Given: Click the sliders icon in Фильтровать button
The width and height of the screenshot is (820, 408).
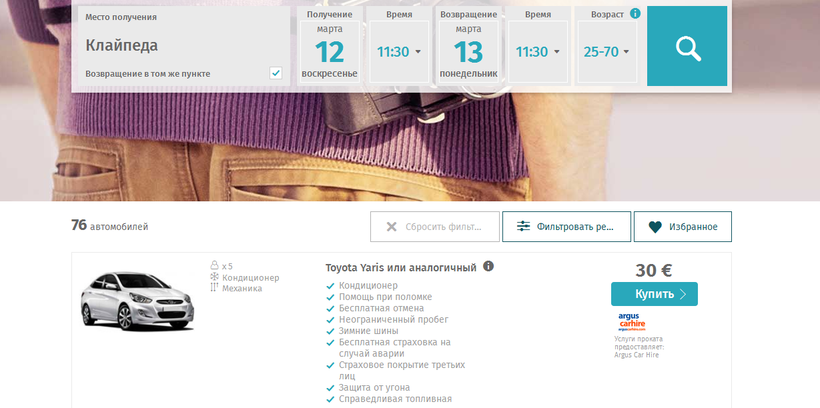Looking at the screenshot, I should 523,226.
